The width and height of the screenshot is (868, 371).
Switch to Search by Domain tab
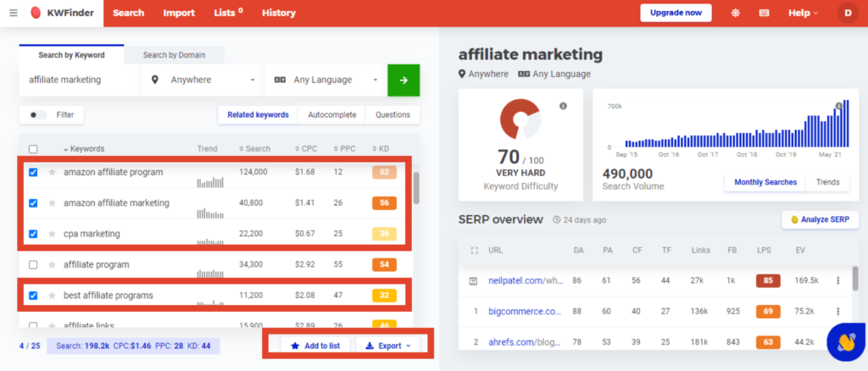(x=174, y=55)
